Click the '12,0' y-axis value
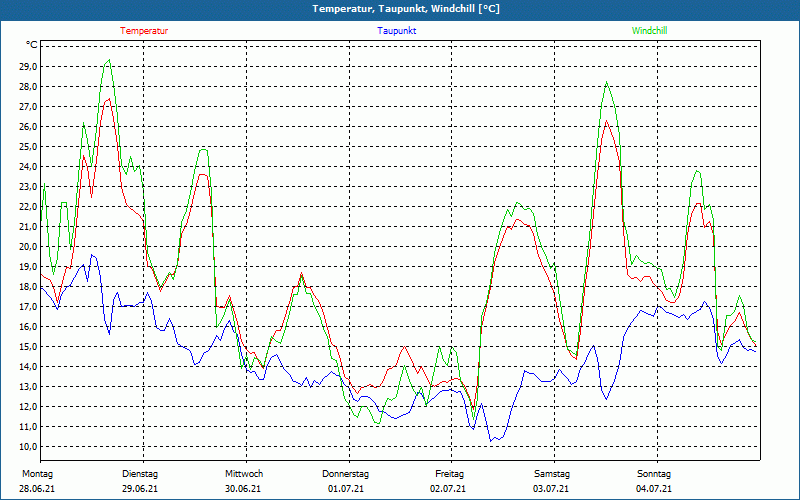 [29, 407]
